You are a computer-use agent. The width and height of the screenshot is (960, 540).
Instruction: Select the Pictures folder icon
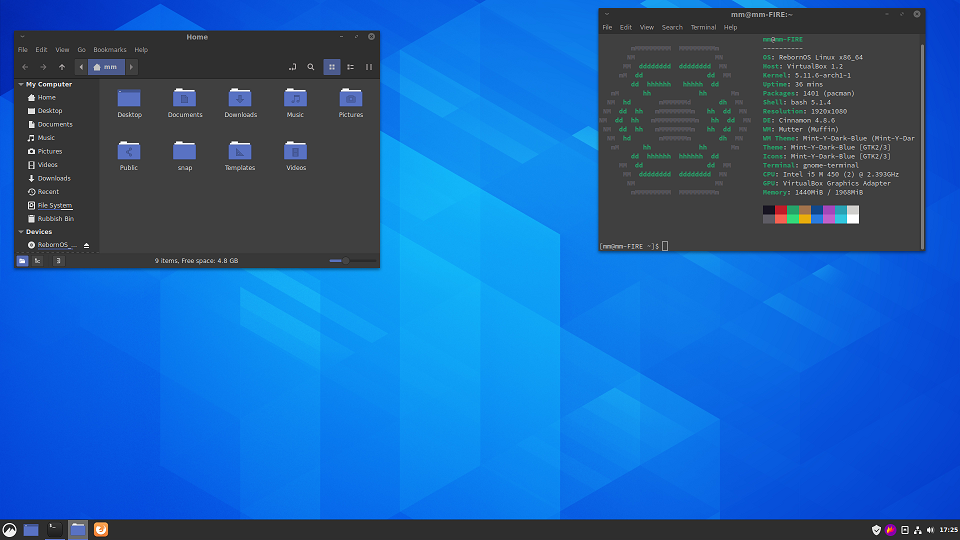(351, 99)
